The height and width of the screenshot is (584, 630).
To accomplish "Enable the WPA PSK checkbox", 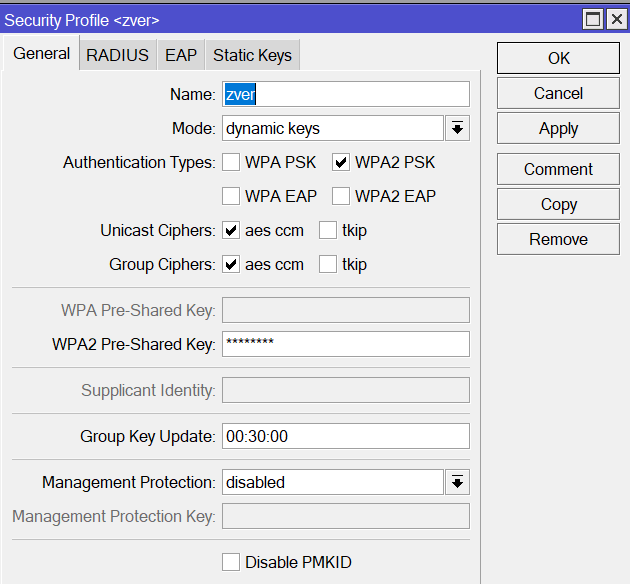I will point(231,162).
